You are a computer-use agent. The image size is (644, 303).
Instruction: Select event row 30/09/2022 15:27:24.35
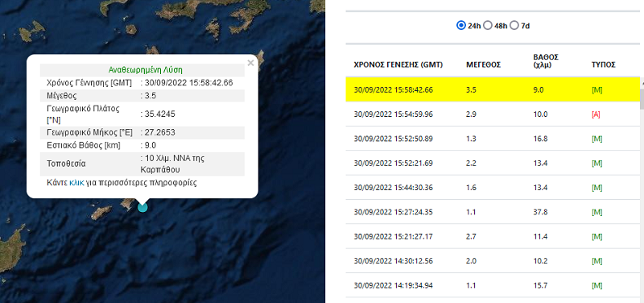493,212
